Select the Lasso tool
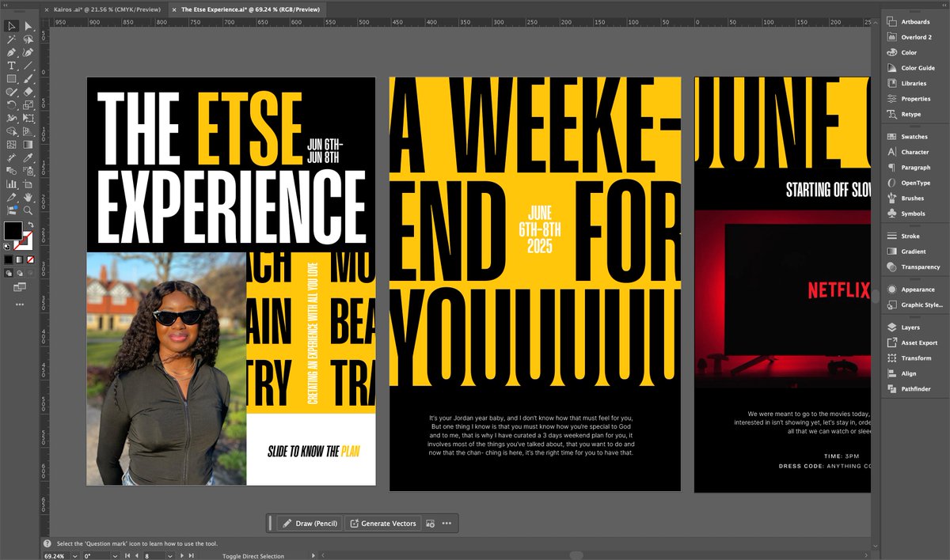The image size is (950, 560). (28, 39)
